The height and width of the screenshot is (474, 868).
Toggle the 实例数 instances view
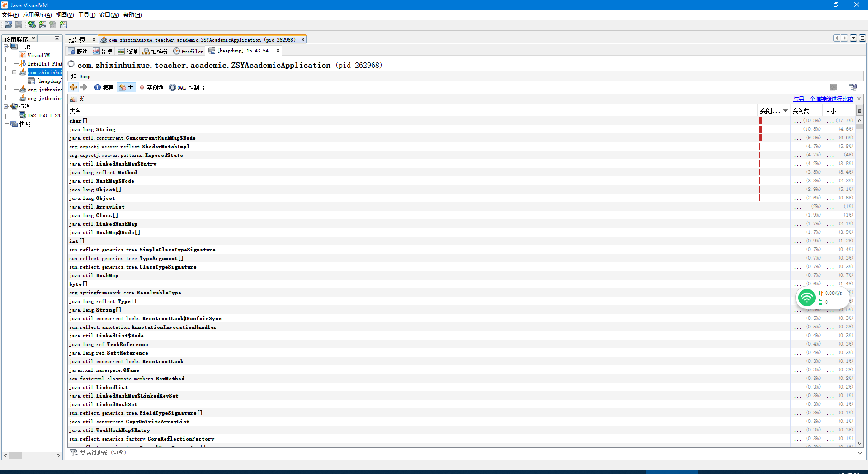[152, 88]
